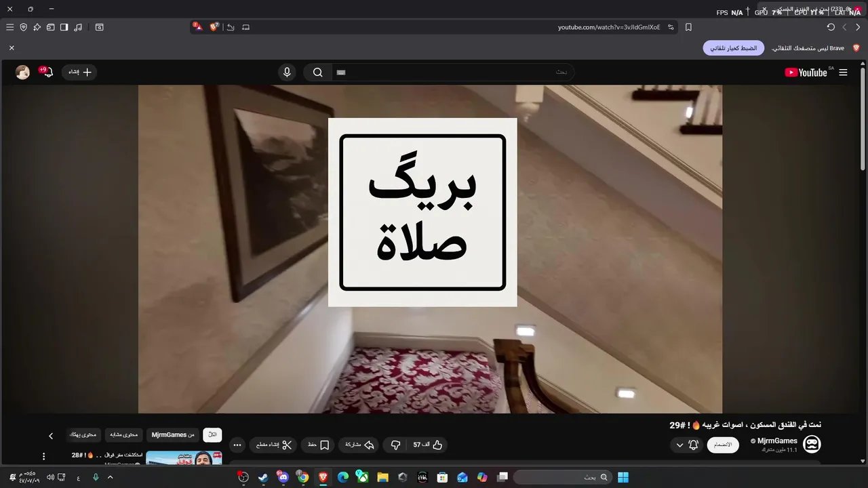Viewport: 868px width, 488px height.
Task: Click the cast screen icon in address bar
Action: click(245, 27)
